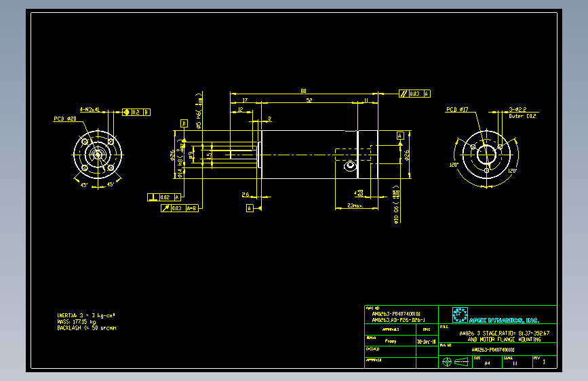Click the drawn-by name Poppy
588x381 pixels.
click(391, 341)
